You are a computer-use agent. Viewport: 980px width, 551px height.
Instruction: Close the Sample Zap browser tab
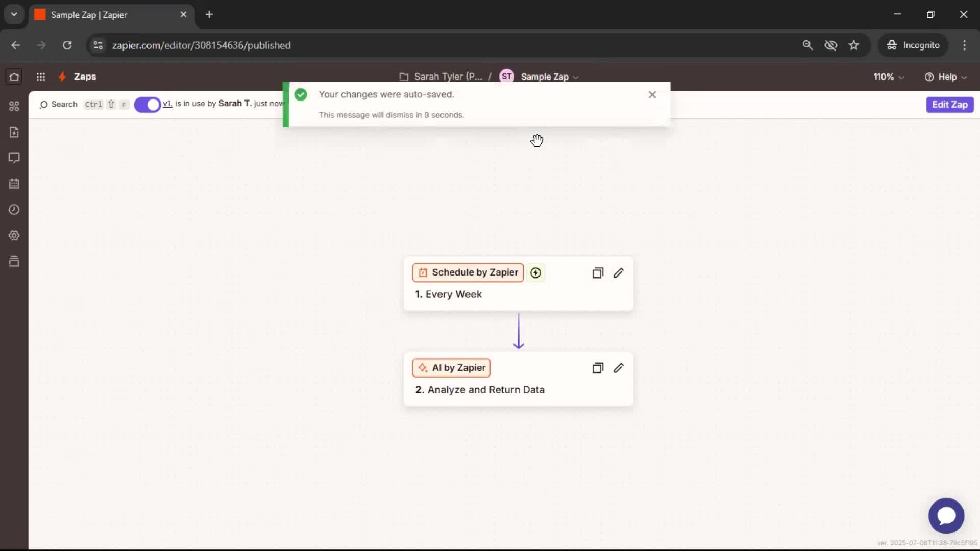pos(183,15)
